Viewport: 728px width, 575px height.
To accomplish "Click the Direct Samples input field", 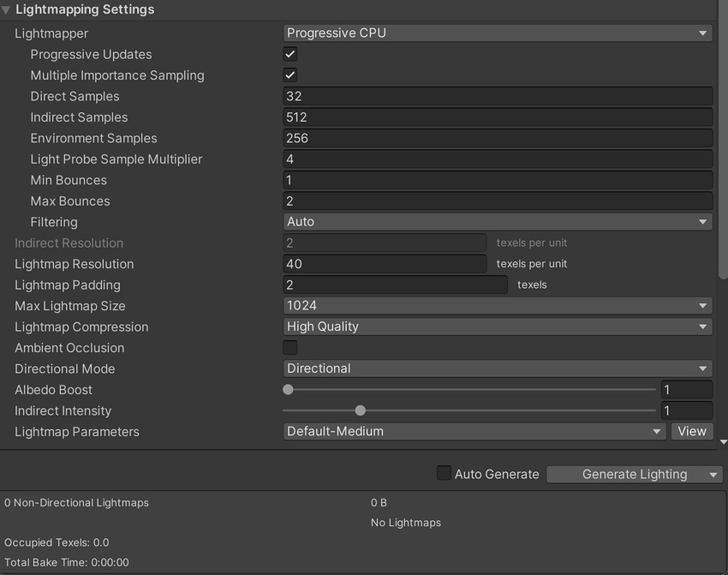I will tap(497, 97).
